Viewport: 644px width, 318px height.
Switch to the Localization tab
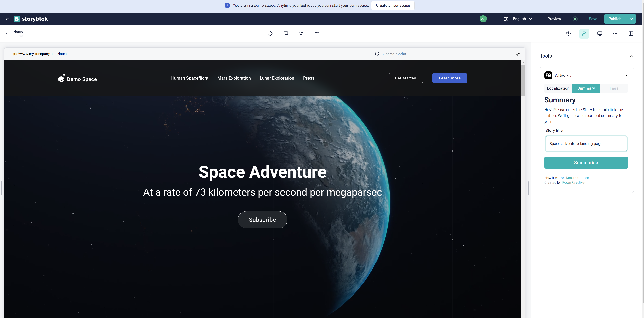click(x=558, y=88)
